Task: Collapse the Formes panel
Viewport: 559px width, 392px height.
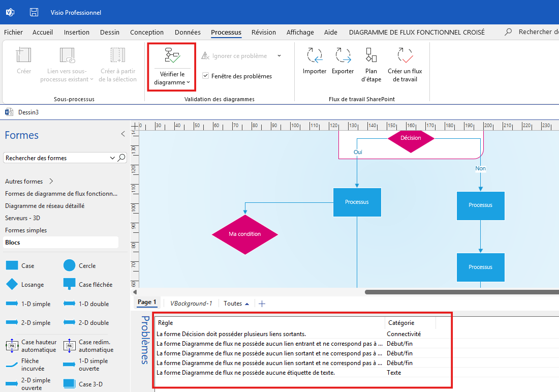Action: tap(122, 134)
